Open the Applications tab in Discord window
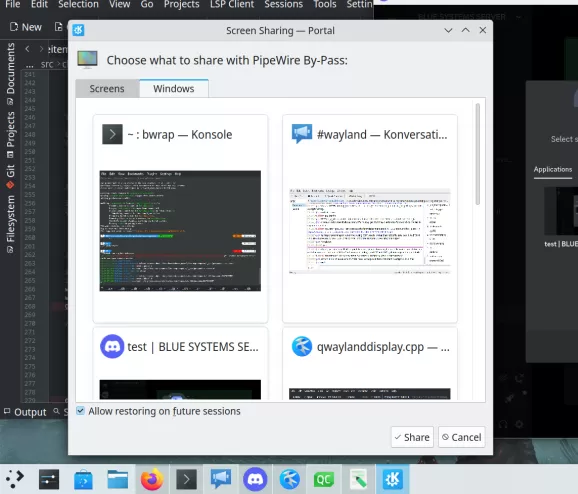 point(553,170)
